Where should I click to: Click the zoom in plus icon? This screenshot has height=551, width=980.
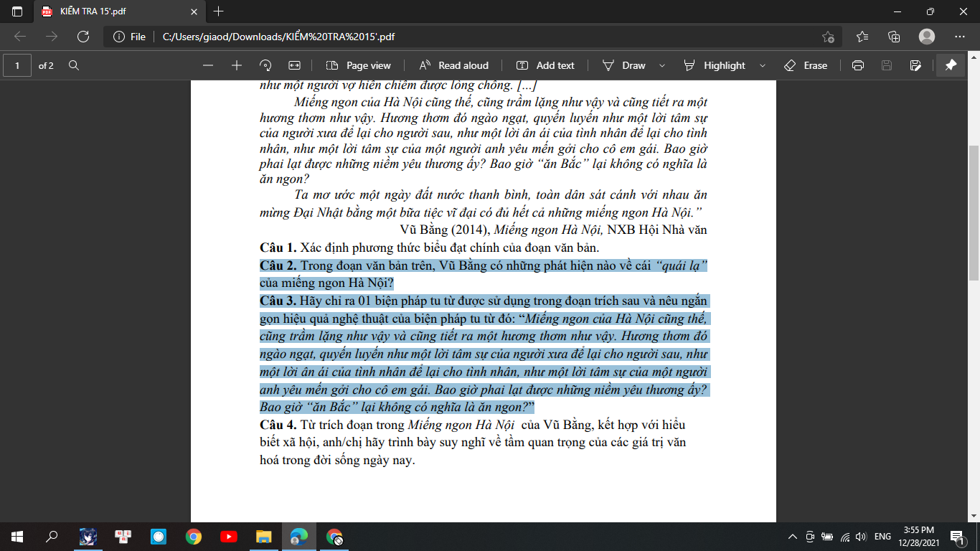pyautogui.click(x=237, y=65)
